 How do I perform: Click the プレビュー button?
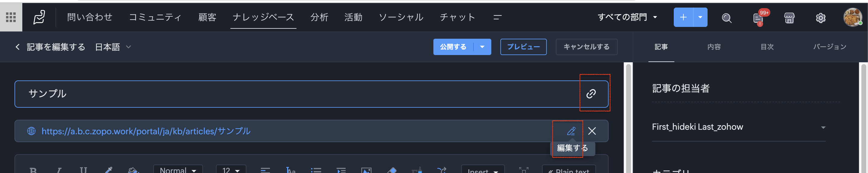coord(523,47)
